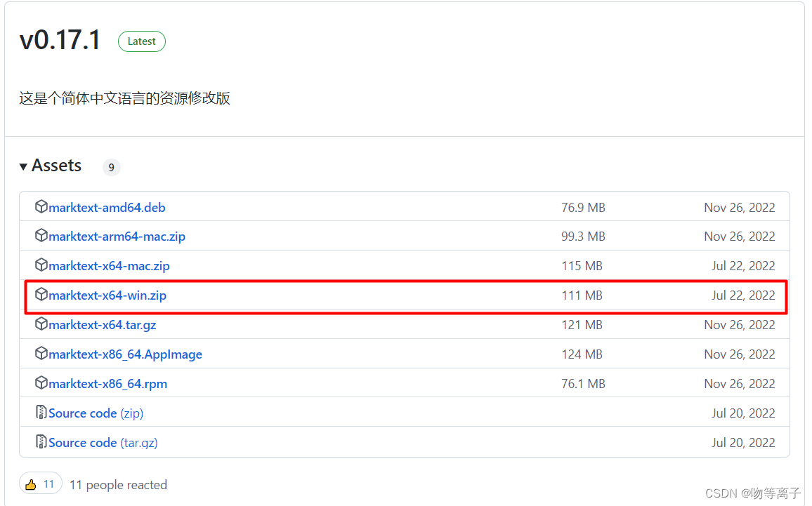Click package icon beside marktext-x64-mac.zip
This screenshot has width=812, height=506.
(41, 265)
